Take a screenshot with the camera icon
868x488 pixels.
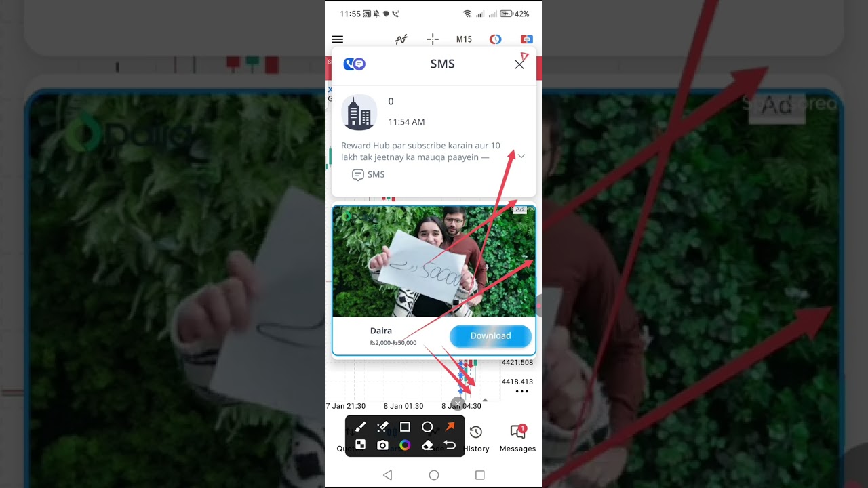click(382, 445)
